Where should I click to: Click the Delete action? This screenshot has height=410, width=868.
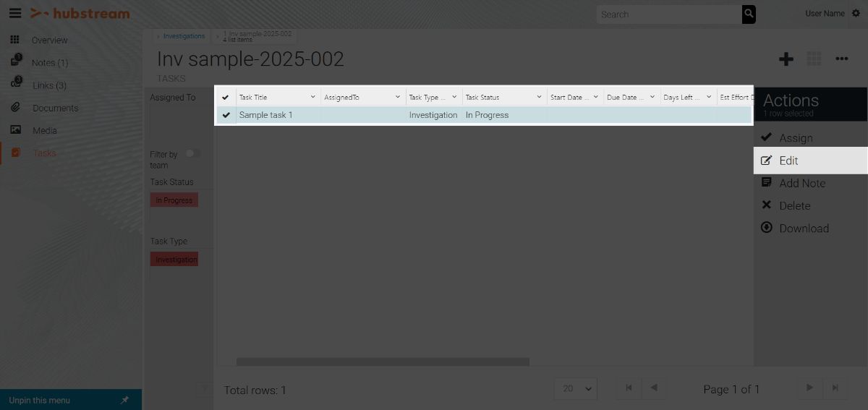point(810,205)
